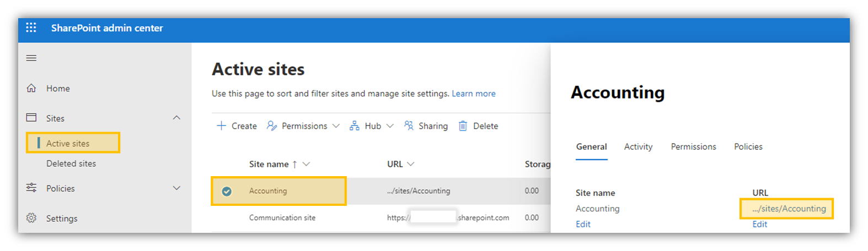
Task: Open the app launcher waffle icon
Action: point(31,28)
